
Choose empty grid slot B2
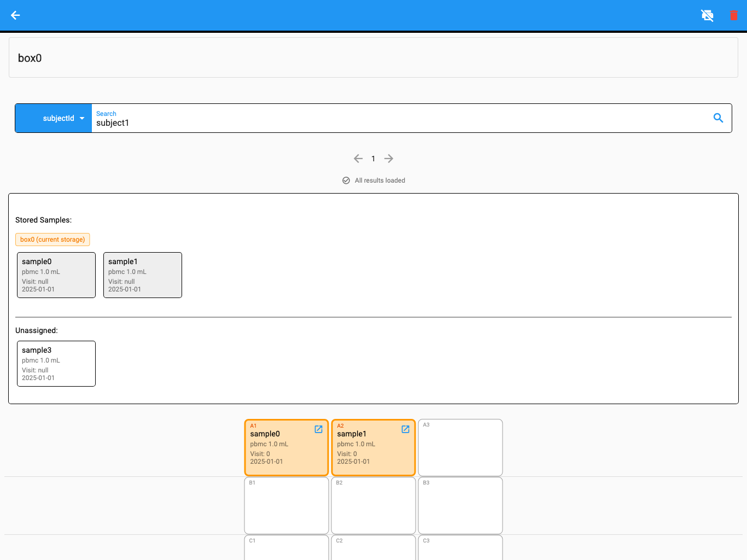point(373,505)
